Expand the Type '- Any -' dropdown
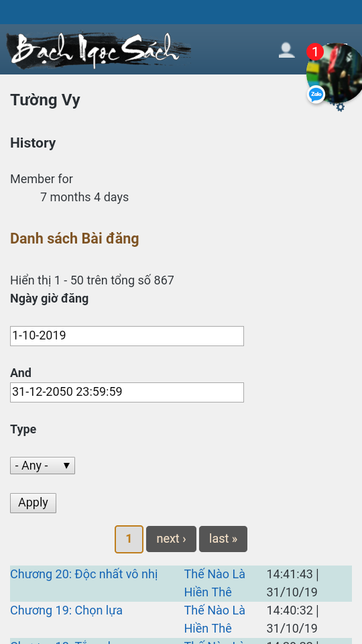 coord(42,466)
